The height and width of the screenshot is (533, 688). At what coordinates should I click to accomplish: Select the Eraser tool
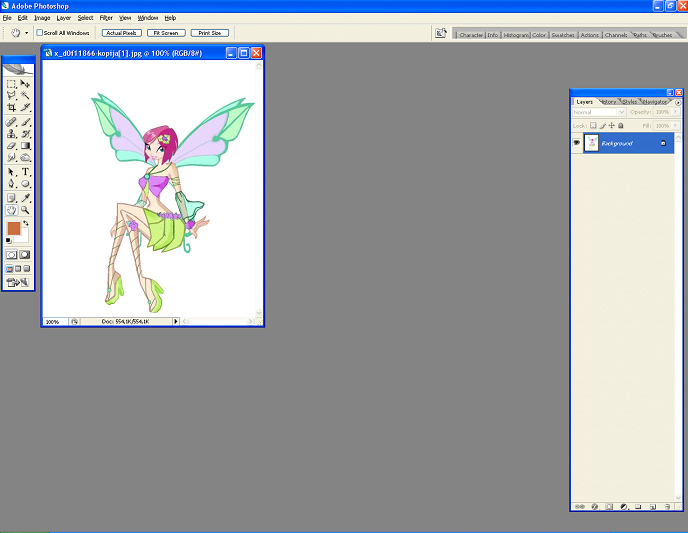(x=11, y=146)
